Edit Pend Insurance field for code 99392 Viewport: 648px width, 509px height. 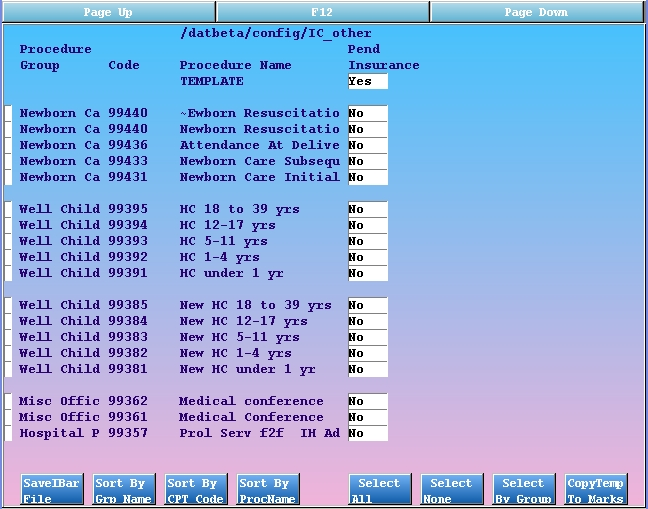point(368,257)
